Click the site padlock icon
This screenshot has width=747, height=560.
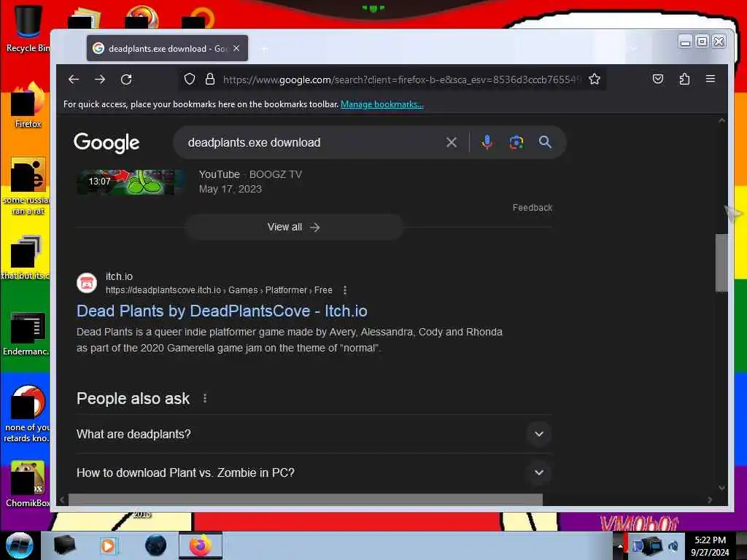pyautogui.click(x=209, y=79)
